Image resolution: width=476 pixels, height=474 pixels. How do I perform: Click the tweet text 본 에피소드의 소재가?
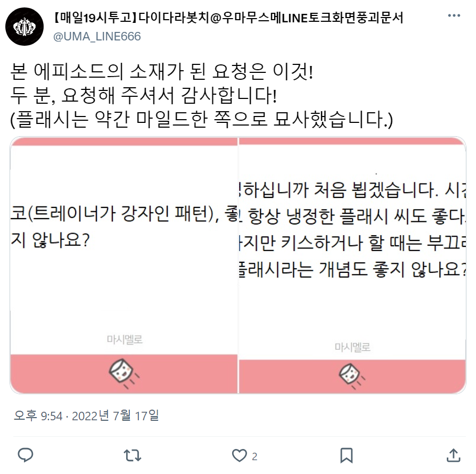[x=97, y=72]
